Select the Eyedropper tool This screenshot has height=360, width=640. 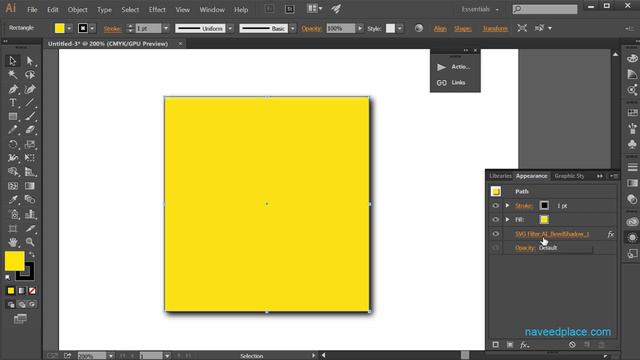13,200
